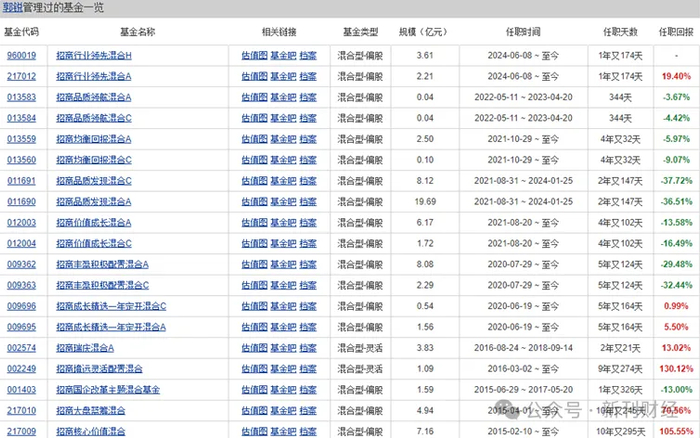700x438 pixels.
Task: Open fund code 217012 link
Action: (21, 76)
